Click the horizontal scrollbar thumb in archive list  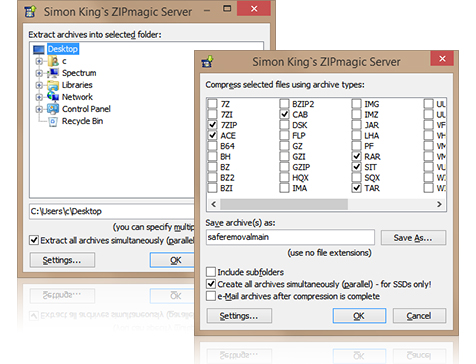coord(284,204)
